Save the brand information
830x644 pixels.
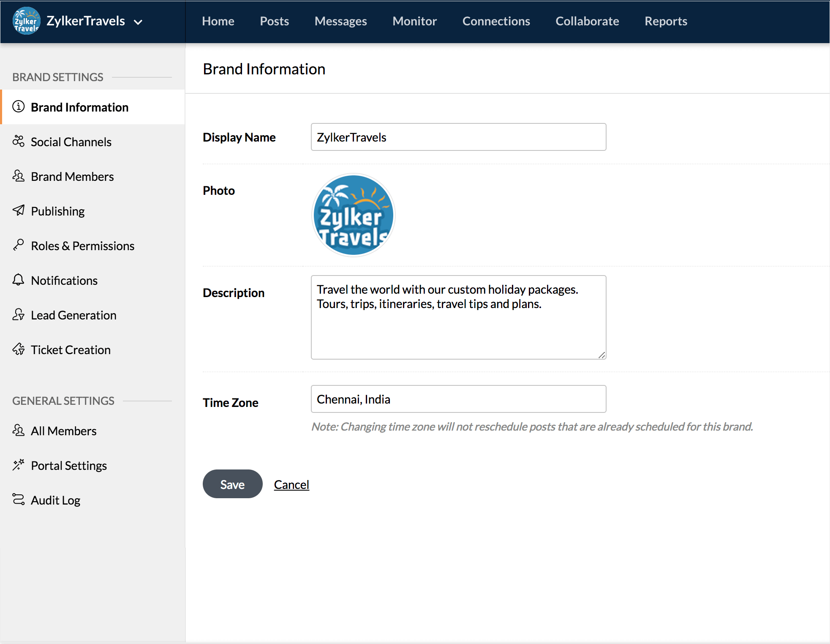click(x=232, y=484)
